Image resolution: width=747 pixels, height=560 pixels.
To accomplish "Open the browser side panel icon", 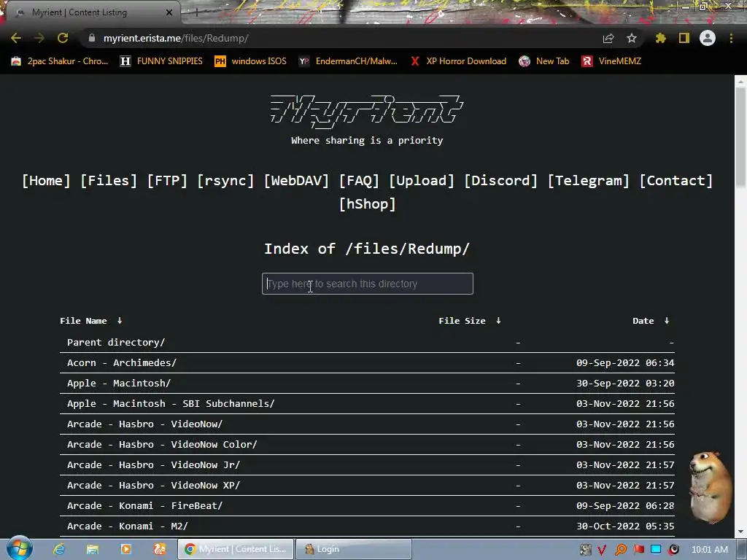I will click(x=684, y=38).
